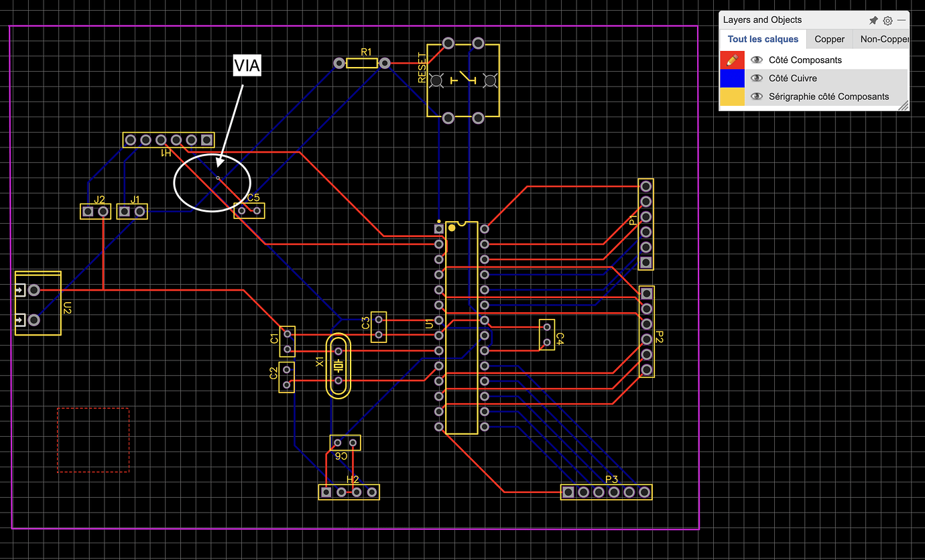
Task: Select the X1 crystal footprint
Action: tap(337, 365)
